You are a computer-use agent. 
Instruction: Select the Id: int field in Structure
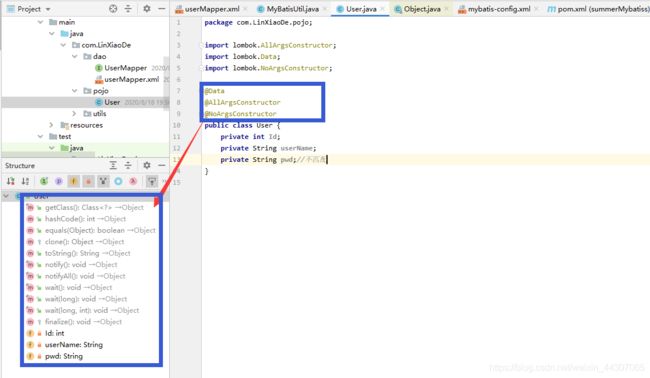point(54,333)
